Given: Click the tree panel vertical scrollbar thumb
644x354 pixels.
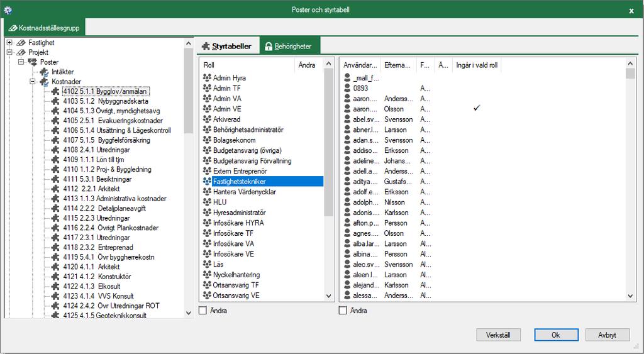Looking at the screenshot, I should point(189,91).
